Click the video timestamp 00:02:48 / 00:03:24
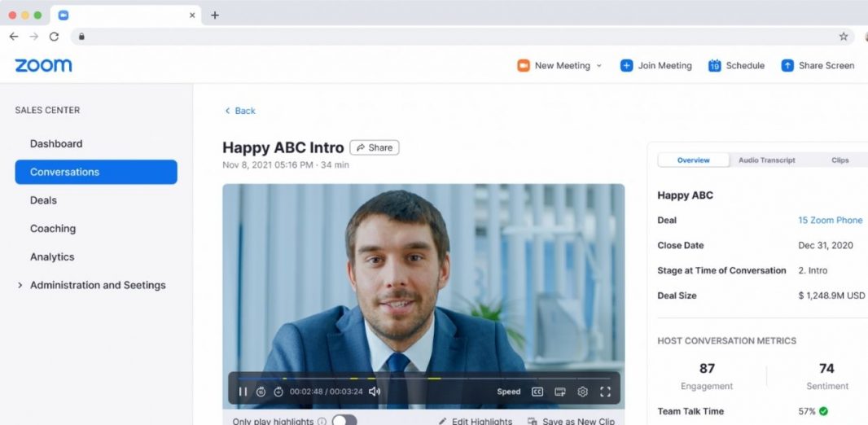The image size is (868, 425). [x=326, y=392]
